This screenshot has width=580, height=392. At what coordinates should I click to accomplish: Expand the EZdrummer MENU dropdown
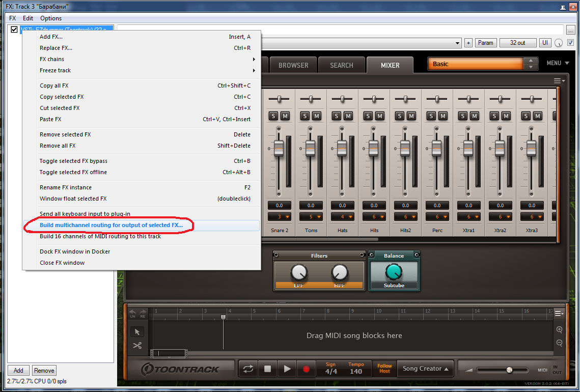558,63
